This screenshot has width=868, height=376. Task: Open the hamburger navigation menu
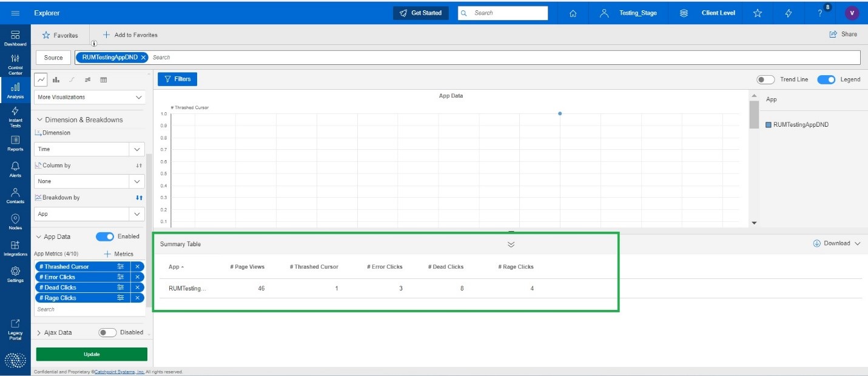[x=15, y=13]
